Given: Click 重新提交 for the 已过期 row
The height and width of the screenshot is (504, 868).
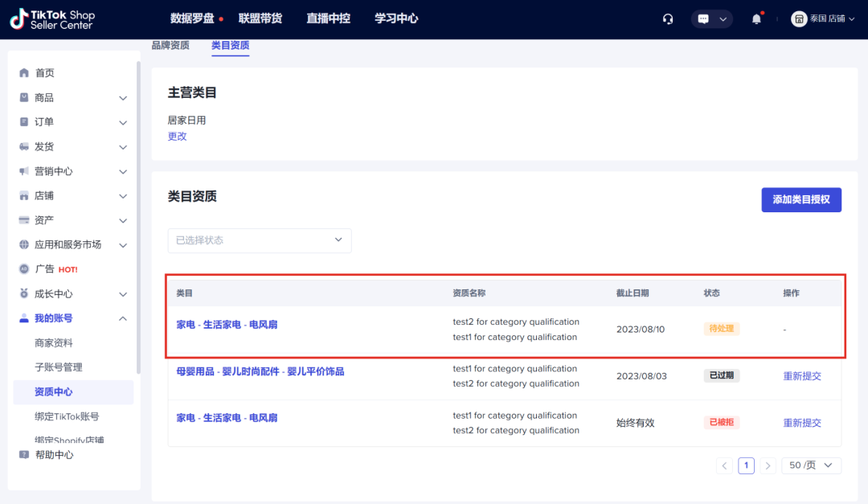Looking at the screenshot, I should [x=801, y=376].
